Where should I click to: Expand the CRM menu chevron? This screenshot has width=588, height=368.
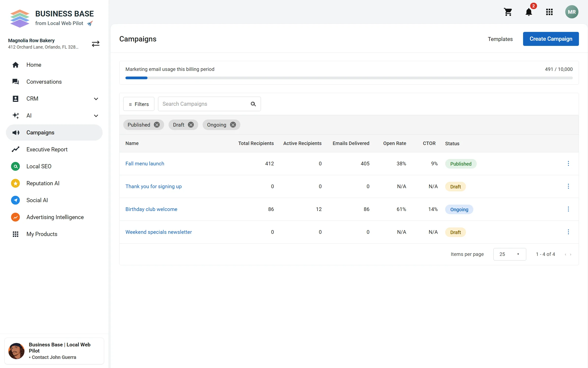point(96,99)
